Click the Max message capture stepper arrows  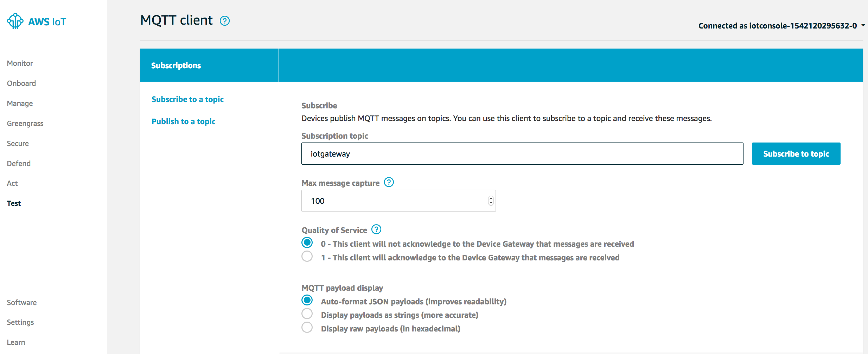point(491,201)
